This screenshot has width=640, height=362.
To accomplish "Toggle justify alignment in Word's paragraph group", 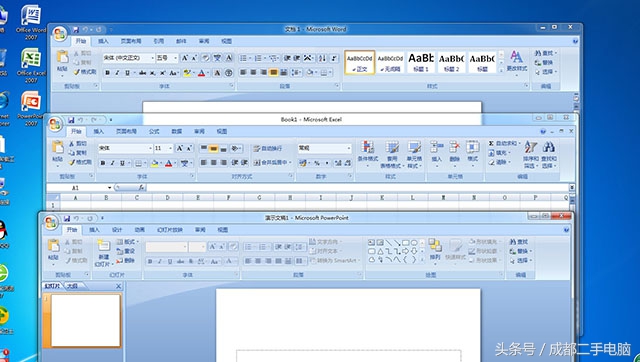I will point(273,73).
